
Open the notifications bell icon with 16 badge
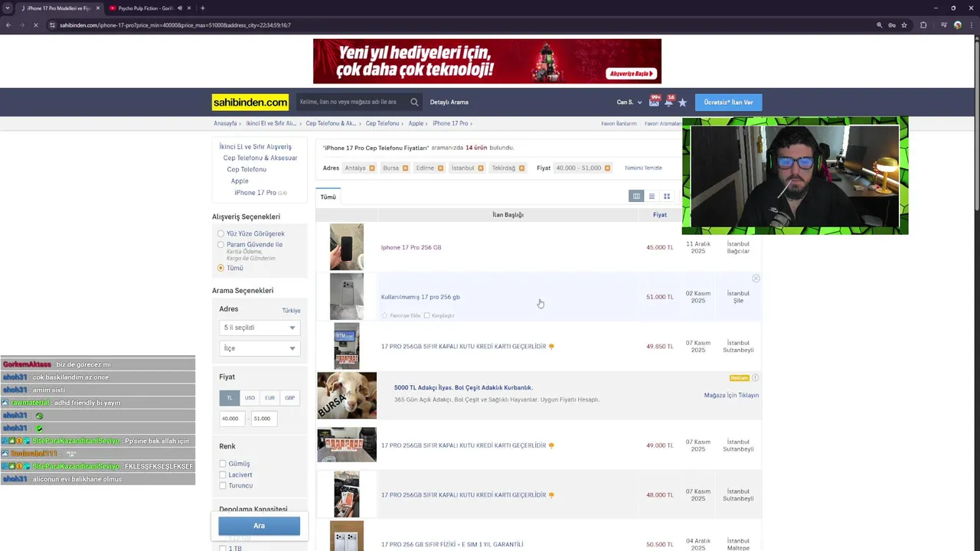pyautogui.click(x=668, y=101)
